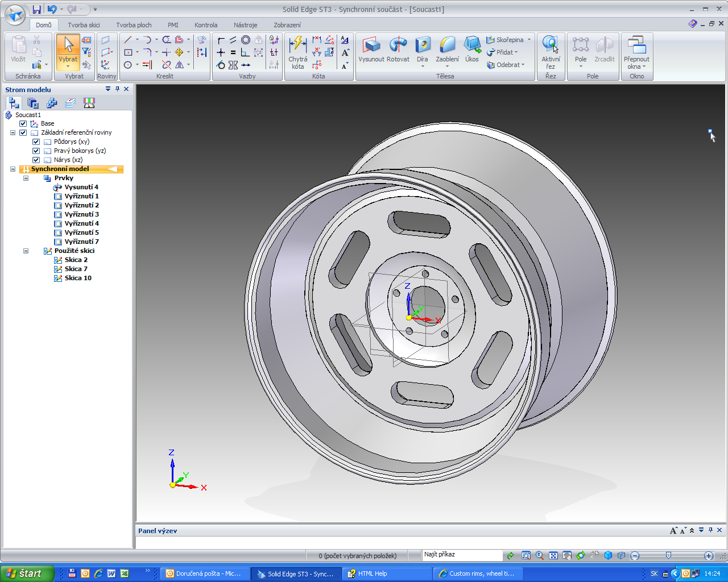Open the Přepnout okna switcher
728x582 pixels.
636,45
